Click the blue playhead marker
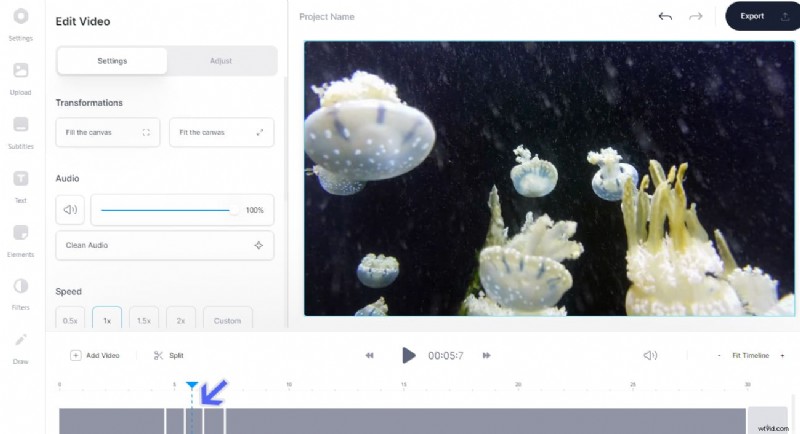This screenshot has height=434, width=800. (192, 385)
